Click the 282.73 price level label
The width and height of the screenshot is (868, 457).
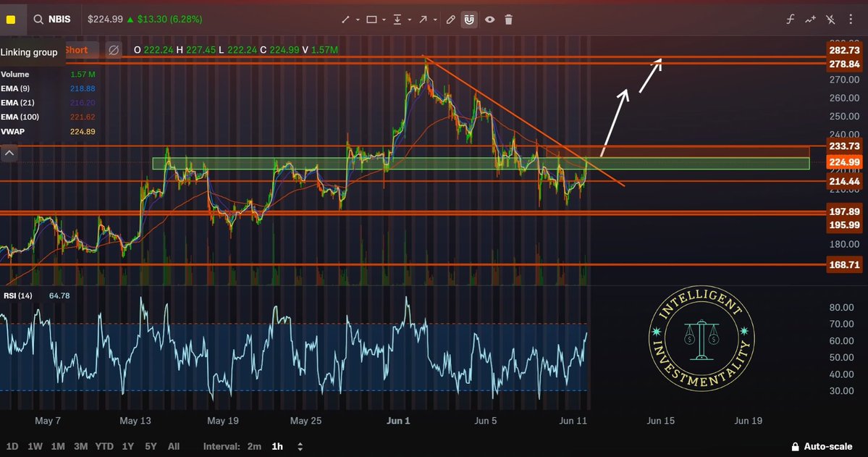click(x=844, y=51)
